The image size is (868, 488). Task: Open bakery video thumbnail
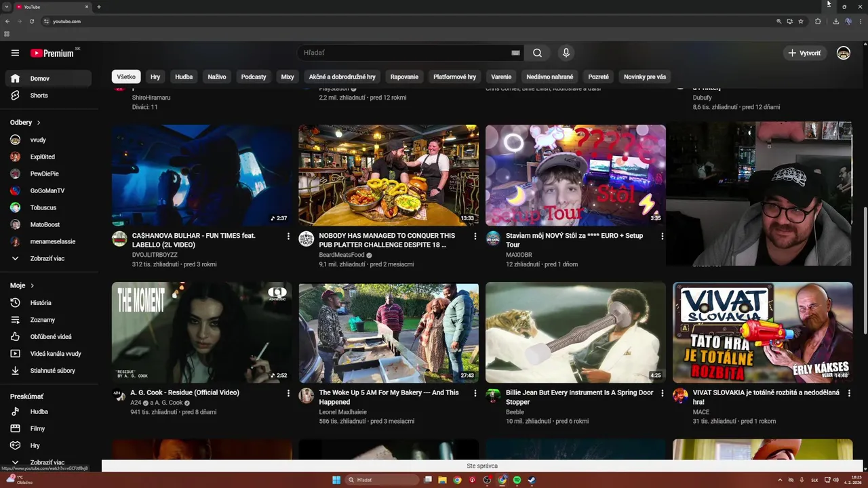[389, 333]
